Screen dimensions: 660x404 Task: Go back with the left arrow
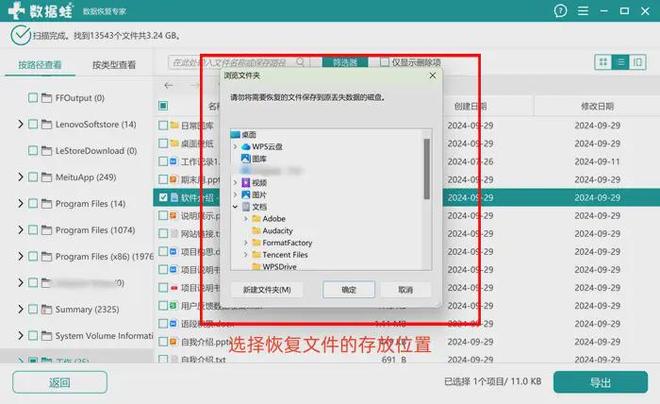(x=169, y=85)
